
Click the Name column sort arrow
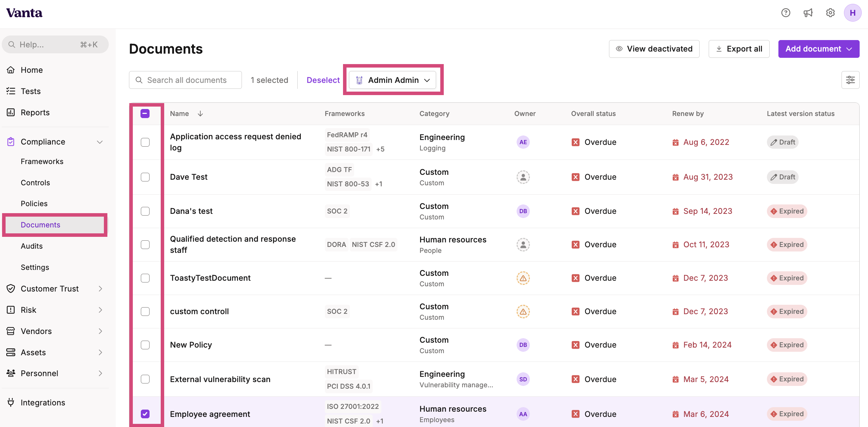pyautogui.click(x=200, y=114)
